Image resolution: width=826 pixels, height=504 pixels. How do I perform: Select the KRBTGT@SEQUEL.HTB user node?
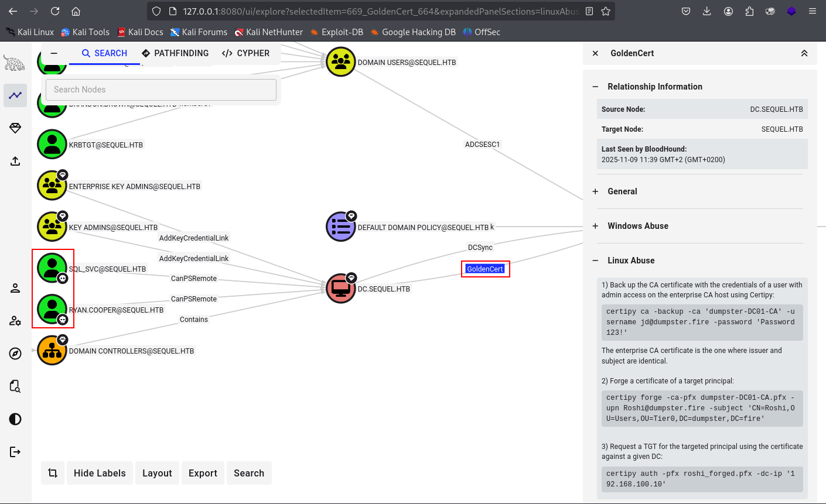pos(52,144)
